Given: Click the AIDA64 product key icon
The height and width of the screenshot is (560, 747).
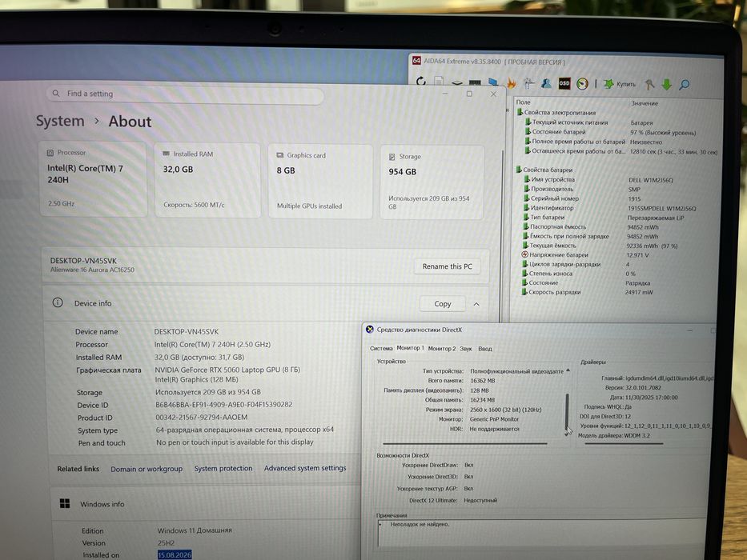Looking at the screenshot, I should point(649,85).
